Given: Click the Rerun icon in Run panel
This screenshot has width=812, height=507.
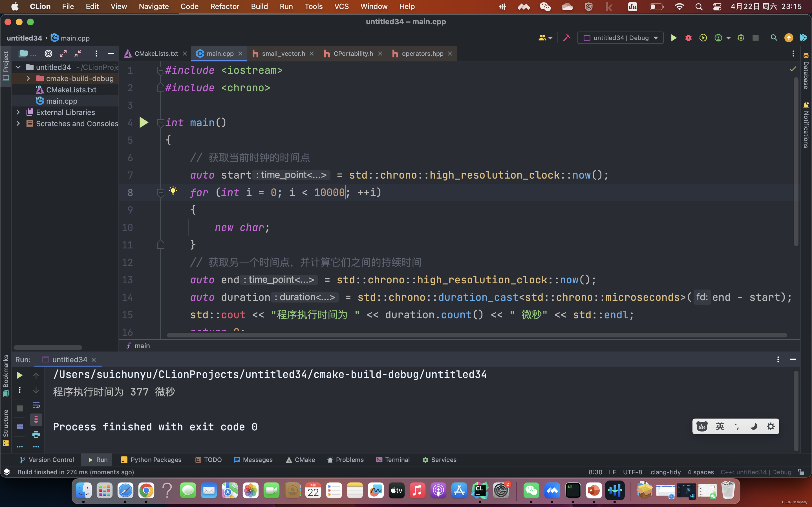Looking at the screenshot, I should pyautogui.click(x=20, y=375).
